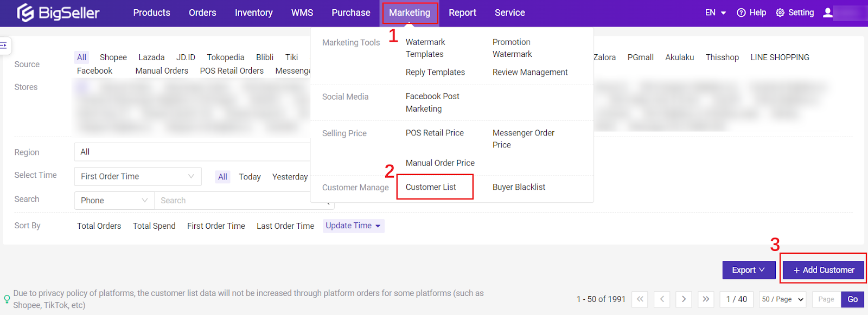Go to previous page arrow
868x315 pixels.
(x=662, y=299)
